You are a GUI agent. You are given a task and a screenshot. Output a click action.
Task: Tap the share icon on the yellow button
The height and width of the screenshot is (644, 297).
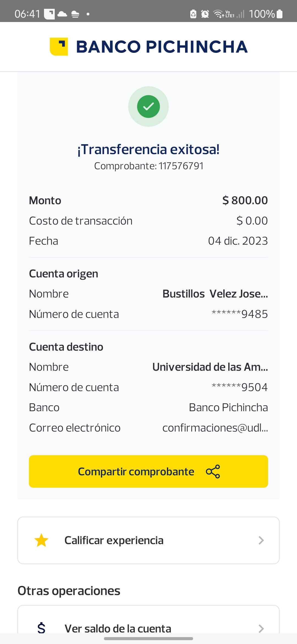(x=213, y=471)
